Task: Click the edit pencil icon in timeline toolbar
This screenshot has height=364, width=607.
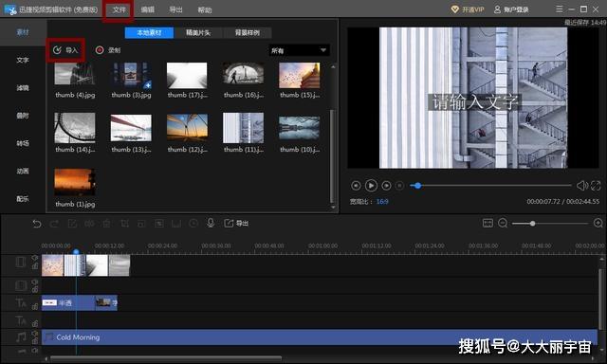Action: point(72,224)
